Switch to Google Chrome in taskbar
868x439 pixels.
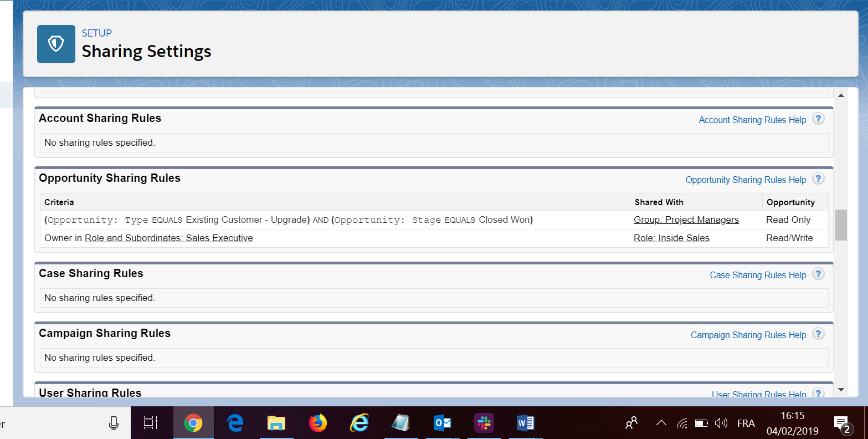click(x=193, y=423)
